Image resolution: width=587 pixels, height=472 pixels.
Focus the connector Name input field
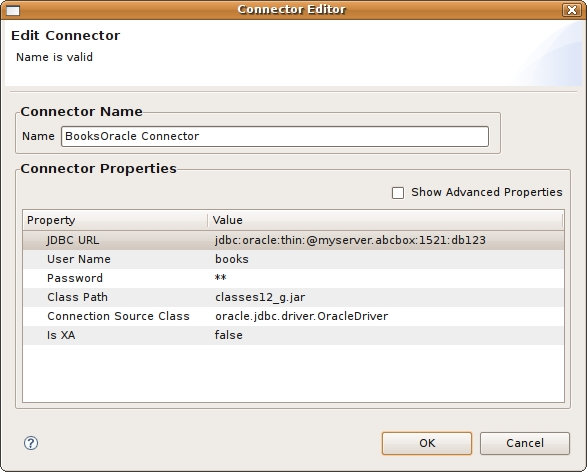click(x=275, y=136)
